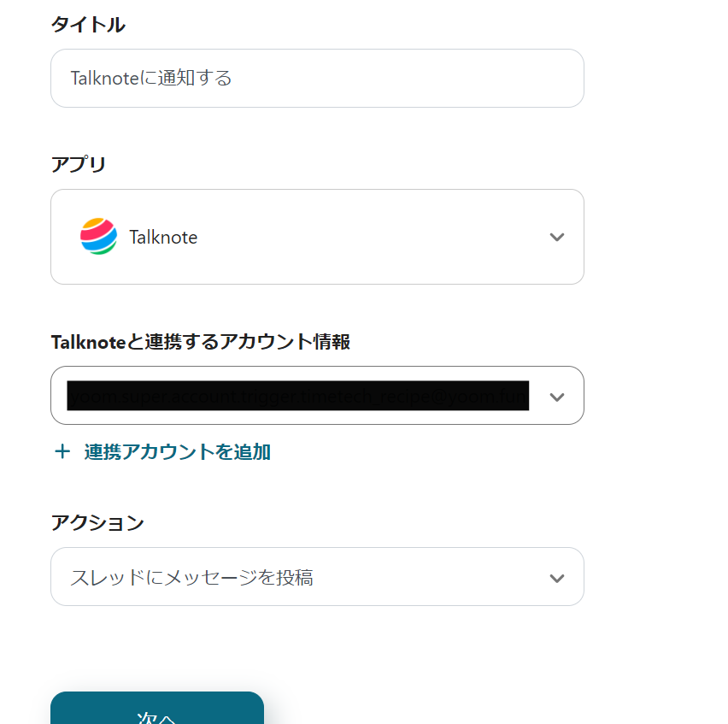Click the blacked-out account email entry
Viewport: 728px width, 724px height.
(297, 396)
